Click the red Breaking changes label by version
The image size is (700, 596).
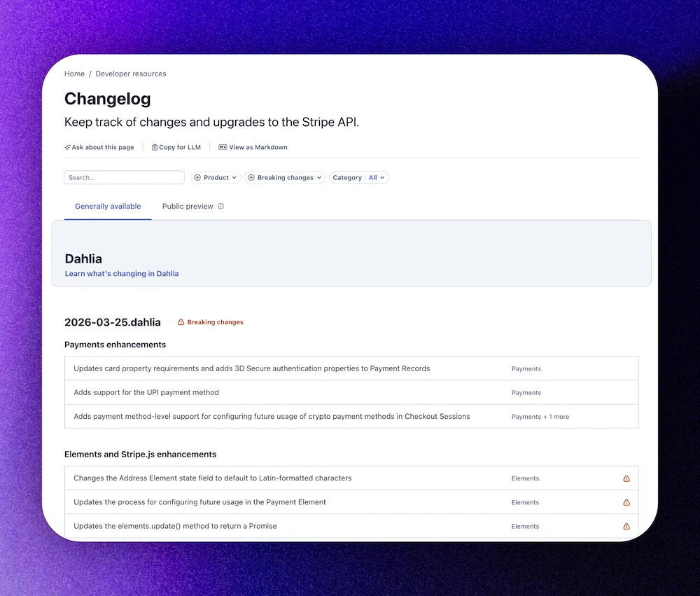coord(215,321)
